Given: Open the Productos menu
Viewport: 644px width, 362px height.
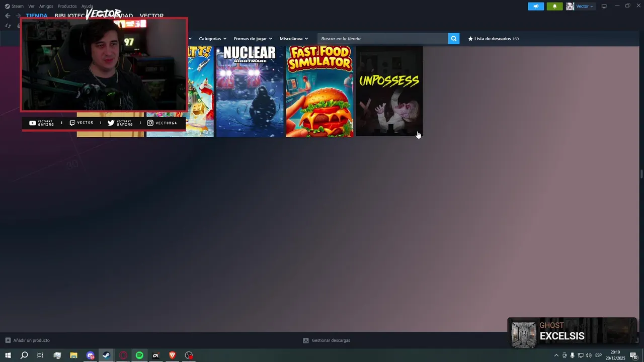Looking at the screenshot, I should 67,6.
